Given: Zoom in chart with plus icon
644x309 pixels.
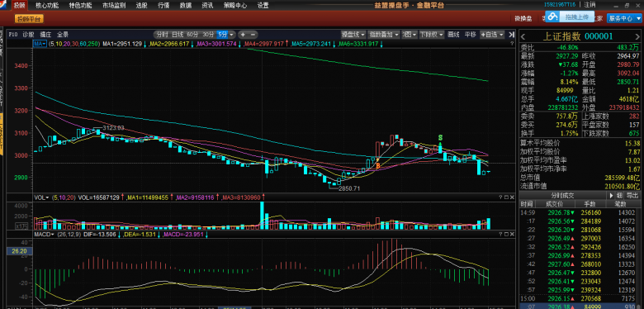Looking at the screenshot, I should [243, 35].
